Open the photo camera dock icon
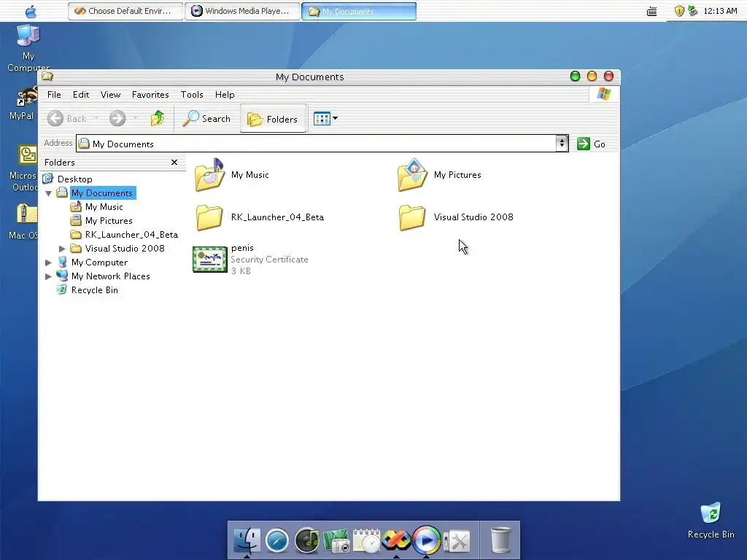 (336, 541)
